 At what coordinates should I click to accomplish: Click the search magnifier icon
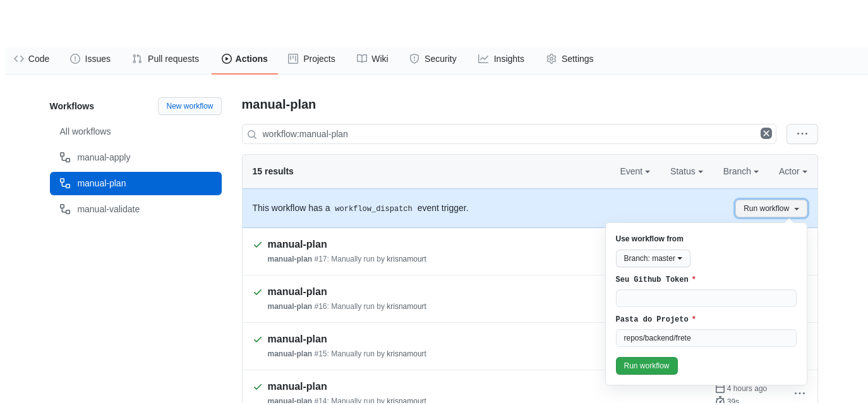[251, 135]
